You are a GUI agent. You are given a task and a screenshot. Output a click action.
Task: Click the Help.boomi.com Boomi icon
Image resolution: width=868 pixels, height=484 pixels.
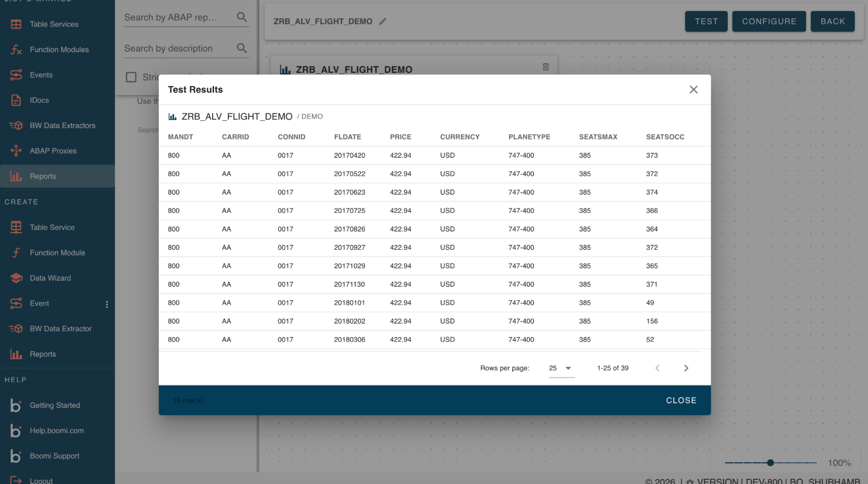tap(16, 431)
